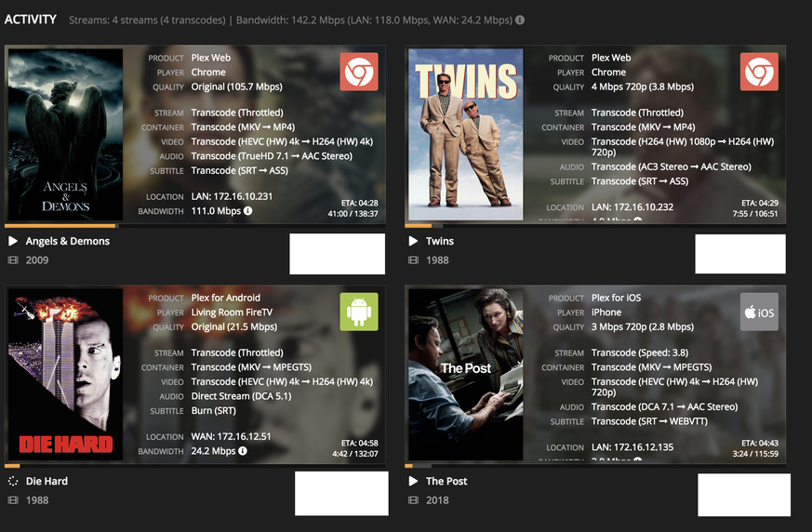Click elapsed time 4:42 / 132:07
The image size is (812, 532).
coord(355,454)
